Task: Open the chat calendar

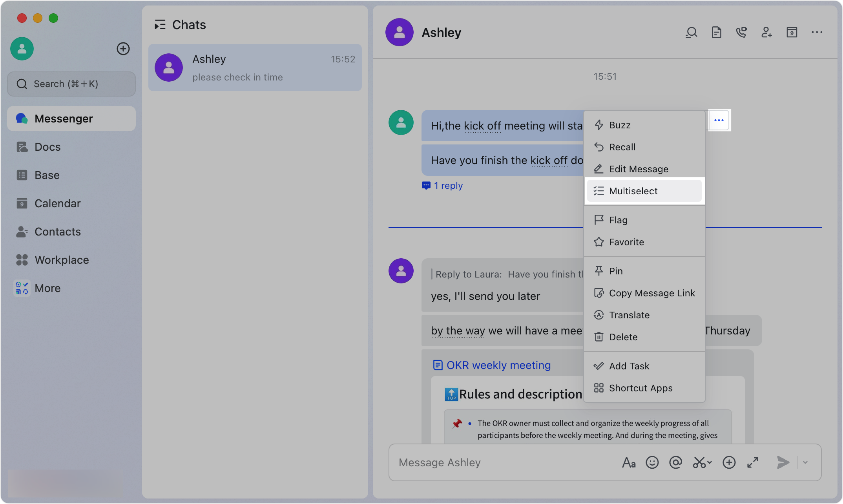Action: coord(792,32)
